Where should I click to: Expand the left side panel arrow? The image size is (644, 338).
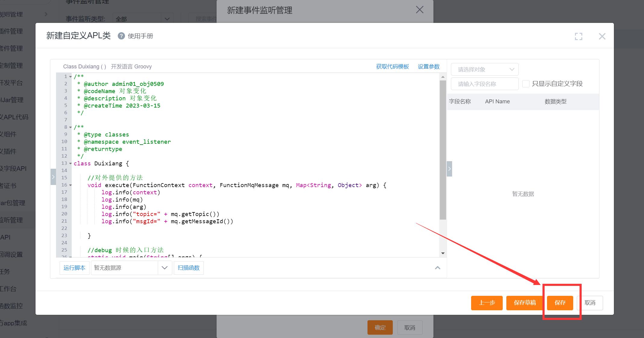(53, 177)
